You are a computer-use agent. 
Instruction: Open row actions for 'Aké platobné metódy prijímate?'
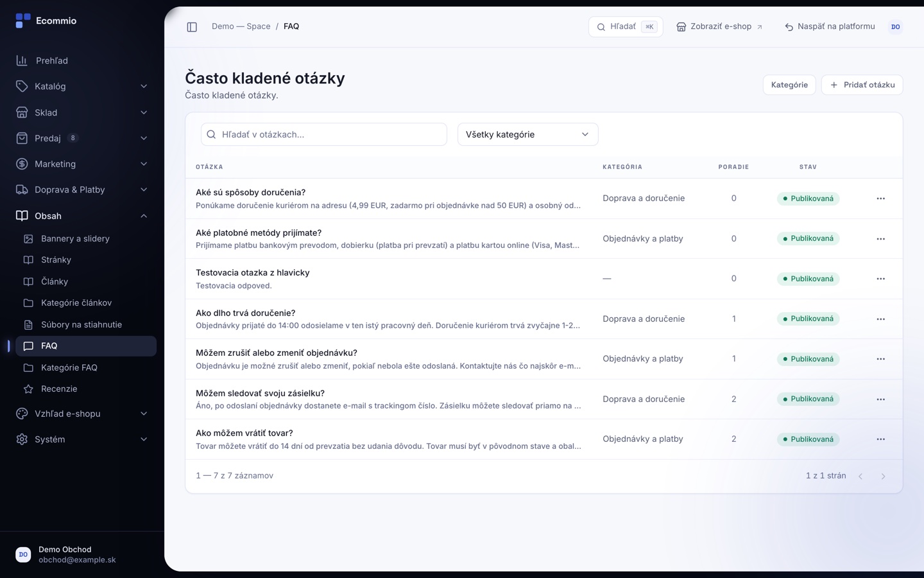[880, 239]
